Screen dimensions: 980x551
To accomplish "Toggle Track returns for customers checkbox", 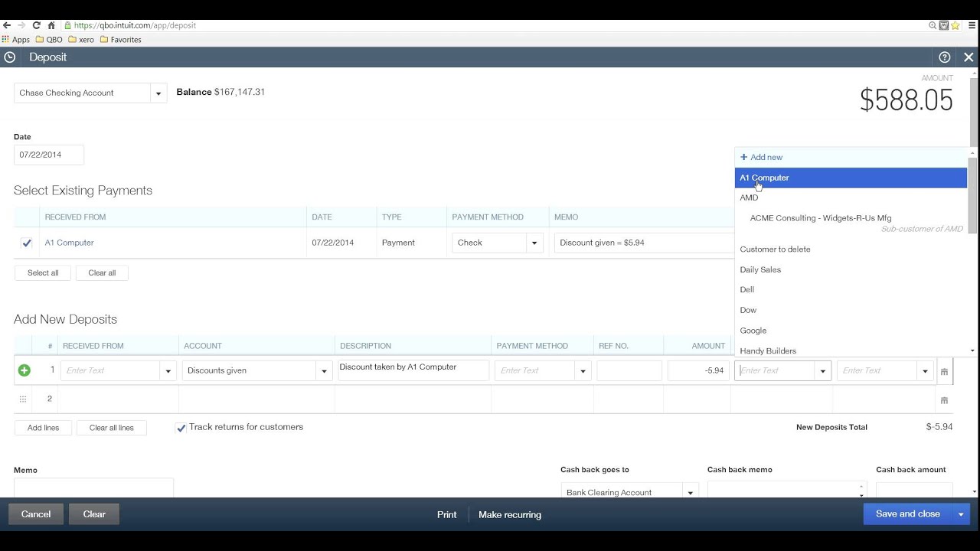I will click(181, 428).
